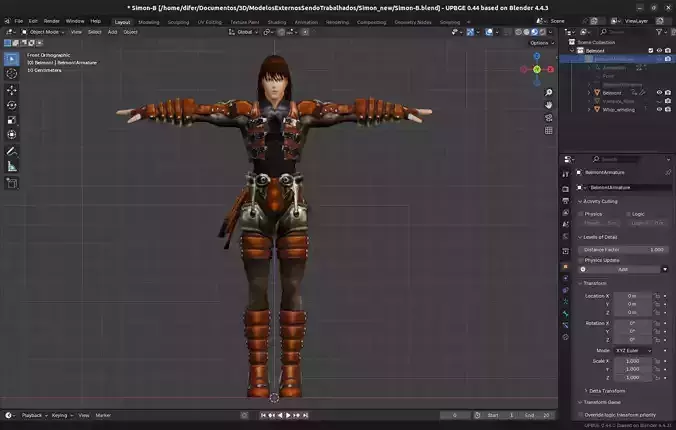676x430 pixels.
Task: Switch to the Geometry Nodes workspace tab
Action: [413, 22]
